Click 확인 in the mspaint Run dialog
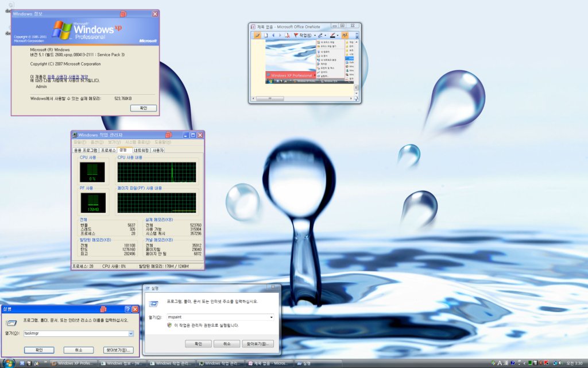This screenshot has height=368, width=588. (198, 344)
